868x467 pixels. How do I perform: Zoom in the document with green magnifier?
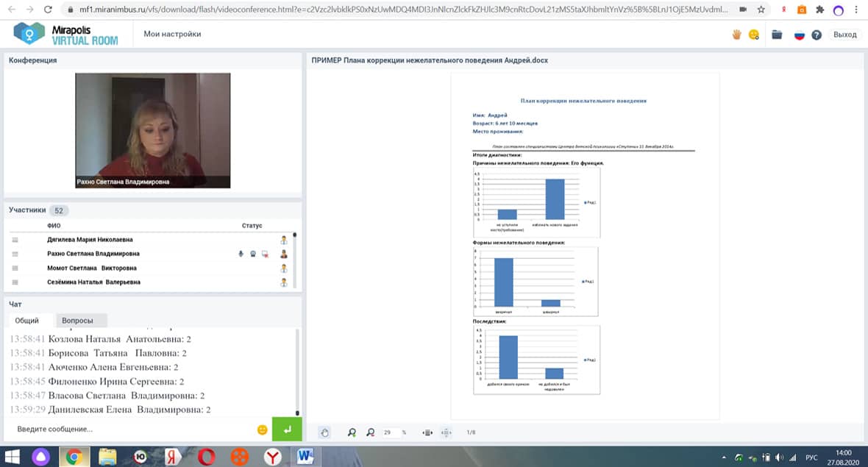pos(352,432)
